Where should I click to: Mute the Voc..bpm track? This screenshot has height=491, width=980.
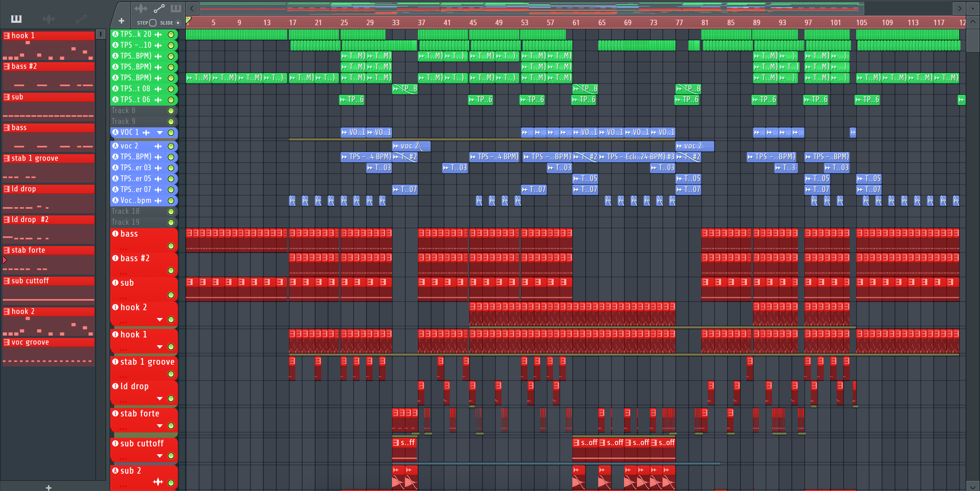(x=171, y=201)
